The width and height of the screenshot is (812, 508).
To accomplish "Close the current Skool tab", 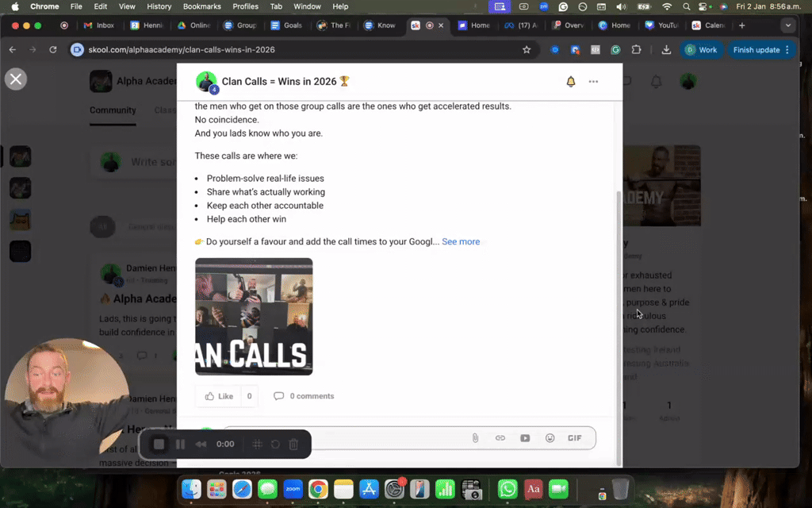I will pos(441,25).
